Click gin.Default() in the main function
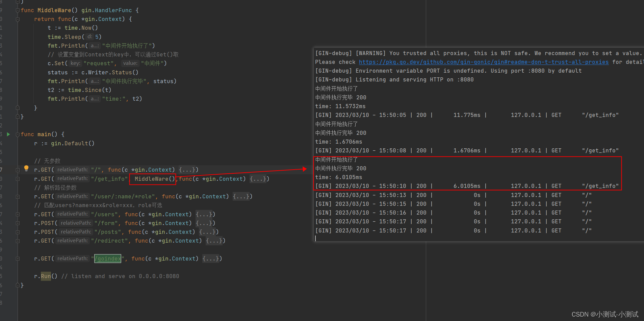Viewport: 644px width, 321px height. click(73, 143)
